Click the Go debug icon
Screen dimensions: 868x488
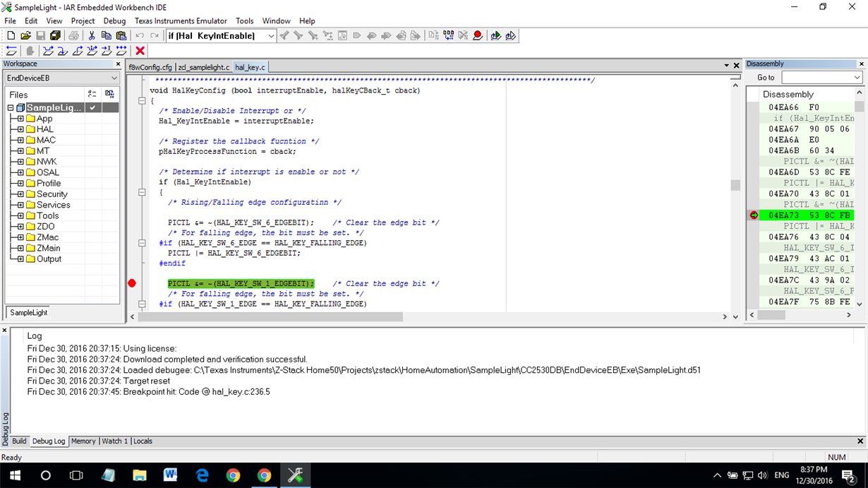(121, 51)
